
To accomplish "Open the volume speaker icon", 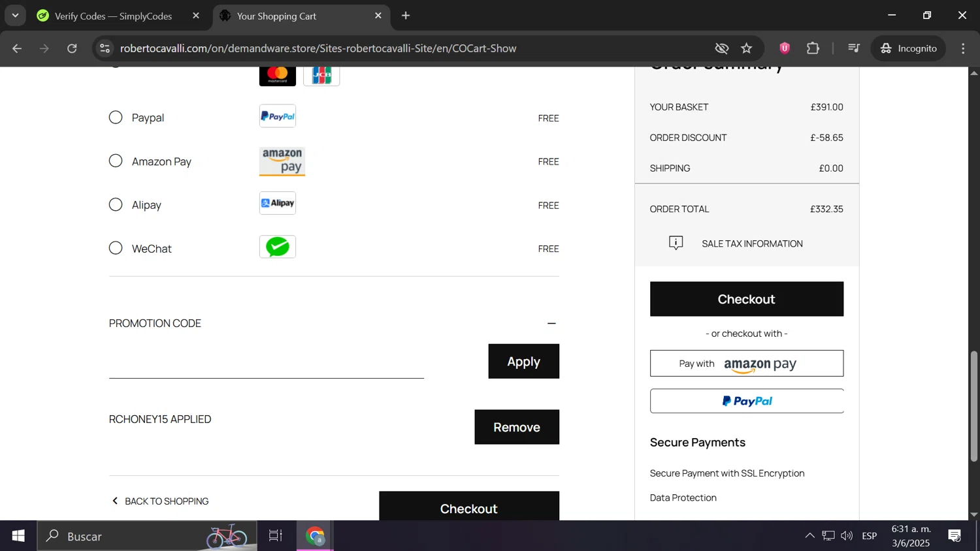I will (847, 536).
